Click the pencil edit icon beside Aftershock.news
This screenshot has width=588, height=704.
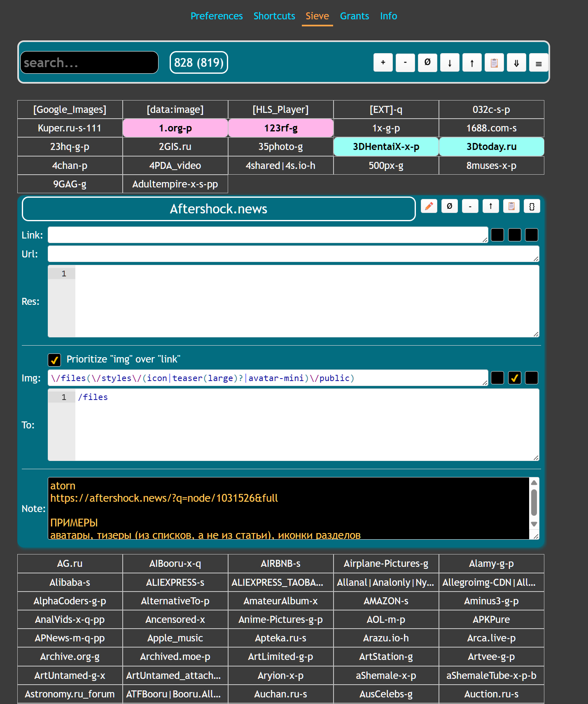click(x=429, y=206)
